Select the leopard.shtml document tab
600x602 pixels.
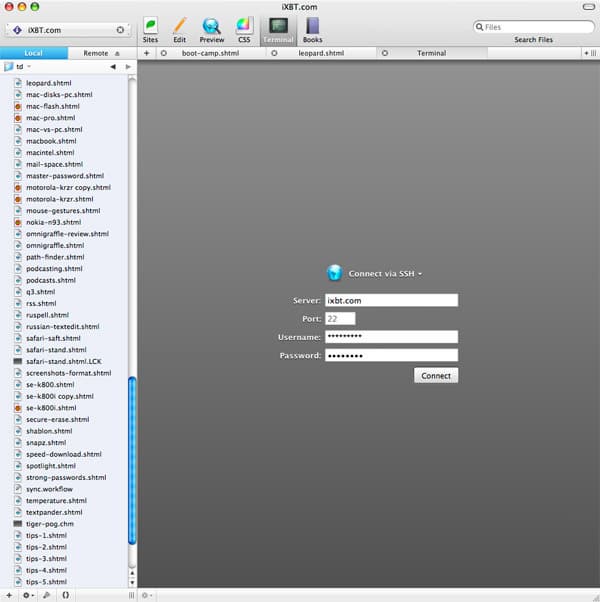tap(321, 53)
